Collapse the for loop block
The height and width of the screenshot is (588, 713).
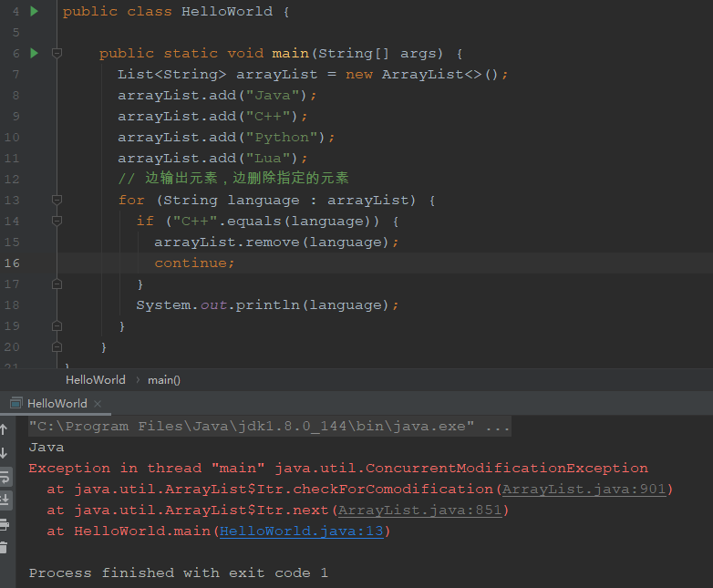[57, 200]
